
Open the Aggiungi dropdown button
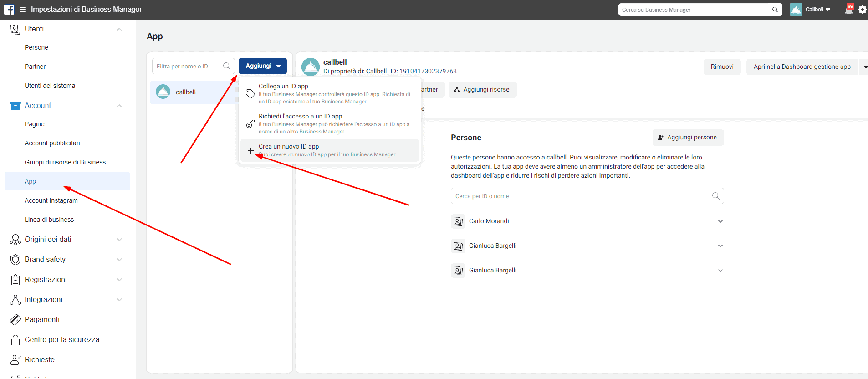(x=263, y=66)
